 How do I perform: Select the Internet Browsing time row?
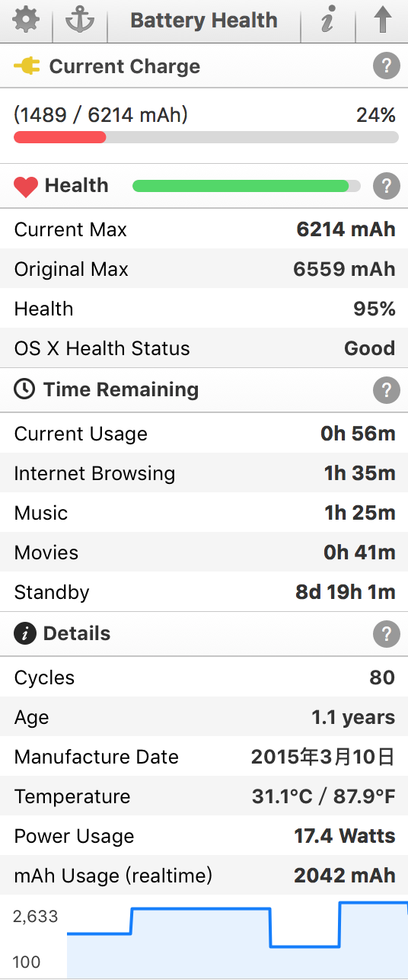tap(204, 473)
